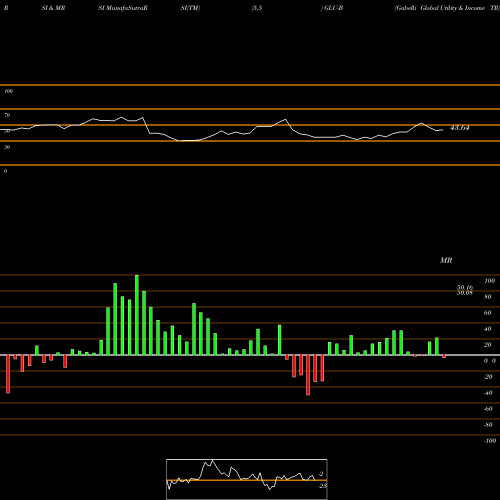Click the endpoint of the RSI line

443,130
